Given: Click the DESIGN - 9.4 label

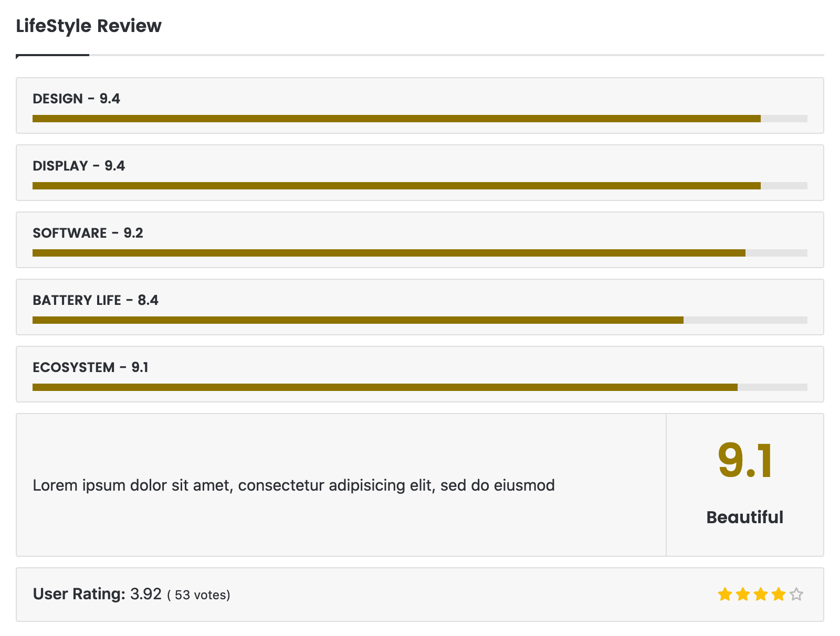Looking at the screenshot, I should click(x=76, y=99).
